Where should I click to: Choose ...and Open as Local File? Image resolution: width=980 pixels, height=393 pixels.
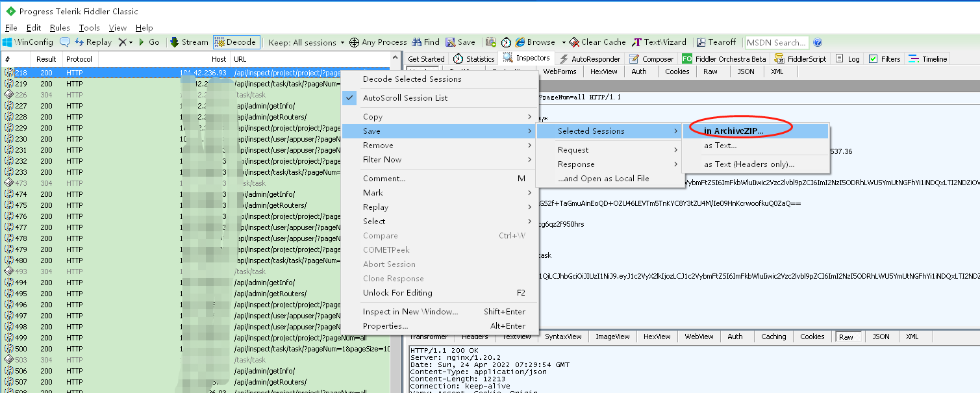pyautogui.click(x=609, y=179)
